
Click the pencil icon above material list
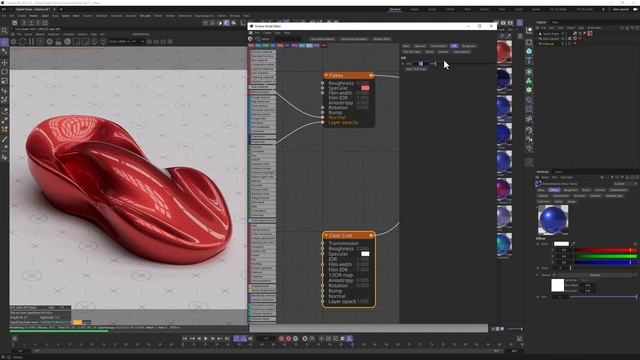point(509,36)
